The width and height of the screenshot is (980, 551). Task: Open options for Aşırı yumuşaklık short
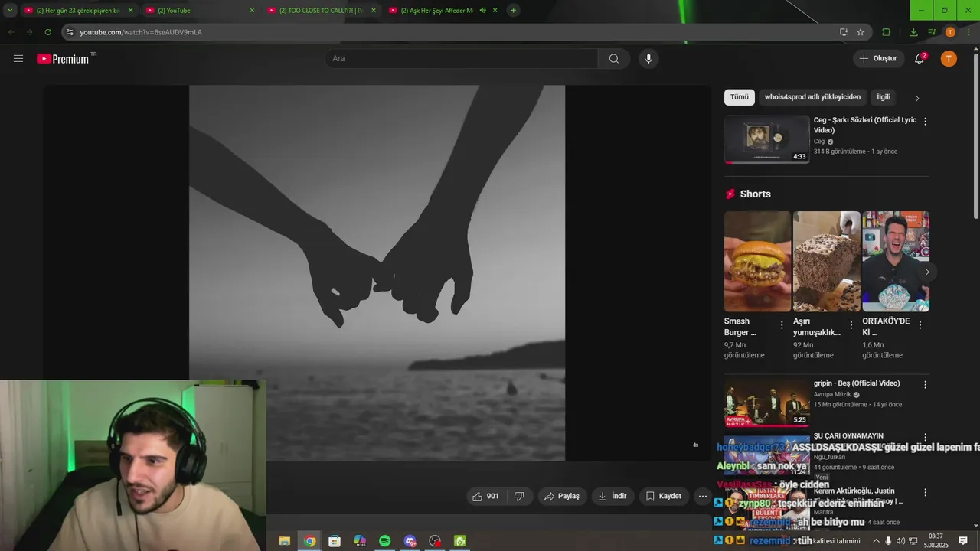coord(851,325)
